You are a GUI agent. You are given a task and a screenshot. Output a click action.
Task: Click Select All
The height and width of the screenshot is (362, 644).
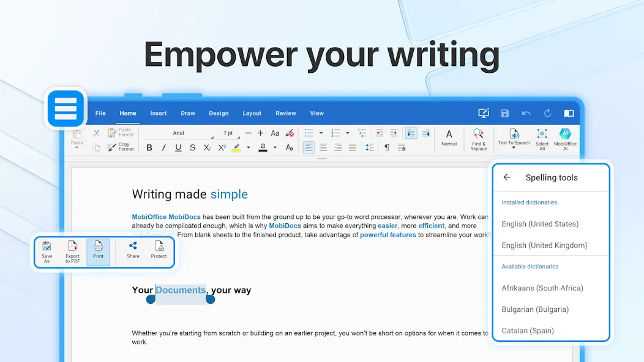point(542,139)
